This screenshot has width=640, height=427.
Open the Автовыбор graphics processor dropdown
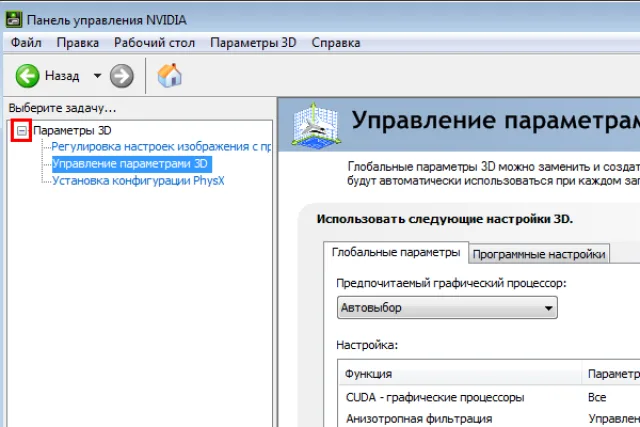click(x=447, y=307)
